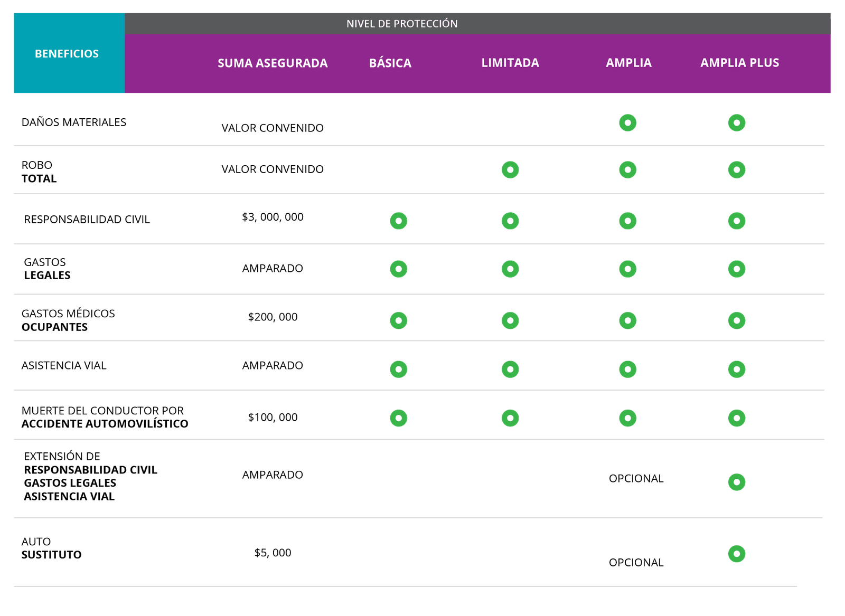Click the AMPLIA PLUS column header
845x616 pixels.
(739, 63)
